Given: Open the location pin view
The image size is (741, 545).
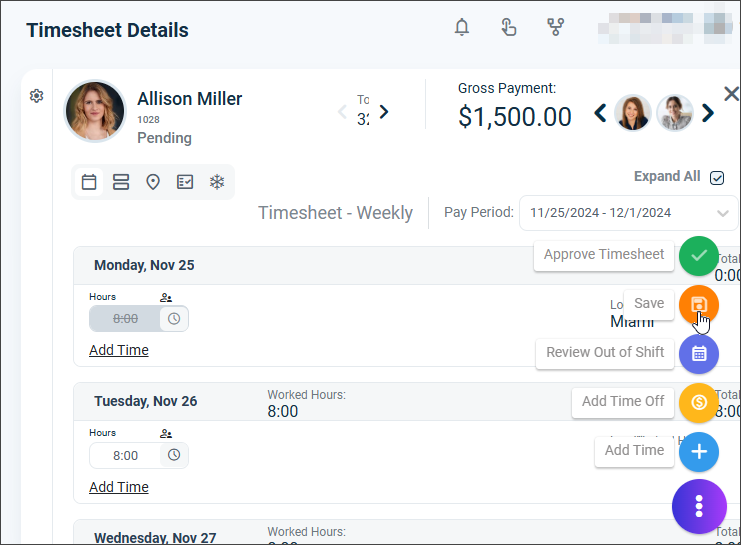Looking at the screenshot, I should [x=153, y=182].
